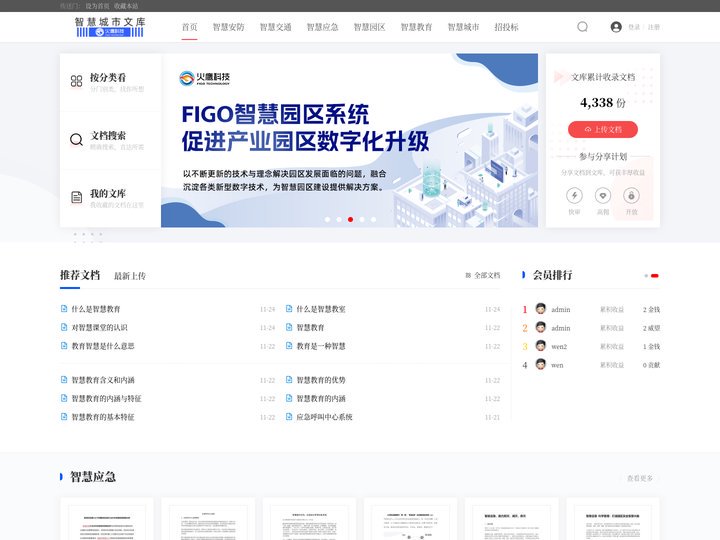The image size is (720, 540).
Task: Open the 智慧教育的基本特征 document
Action: (x=103, y=417)
